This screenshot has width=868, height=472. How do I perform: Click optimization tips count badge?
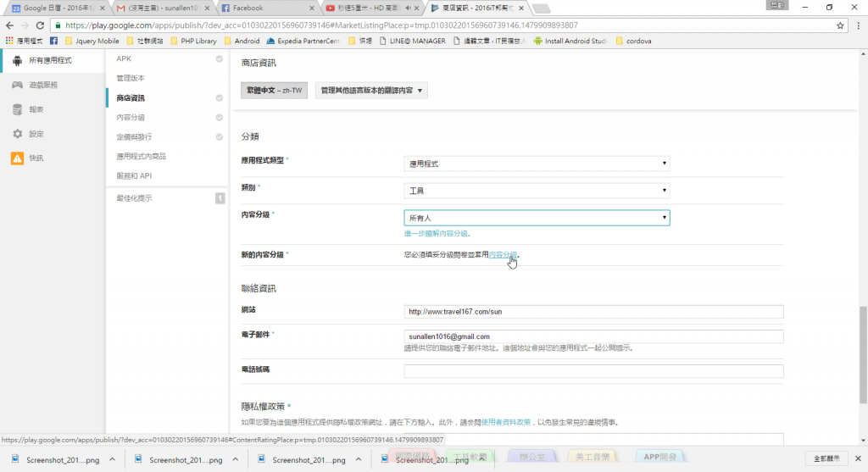click(220, 198)
